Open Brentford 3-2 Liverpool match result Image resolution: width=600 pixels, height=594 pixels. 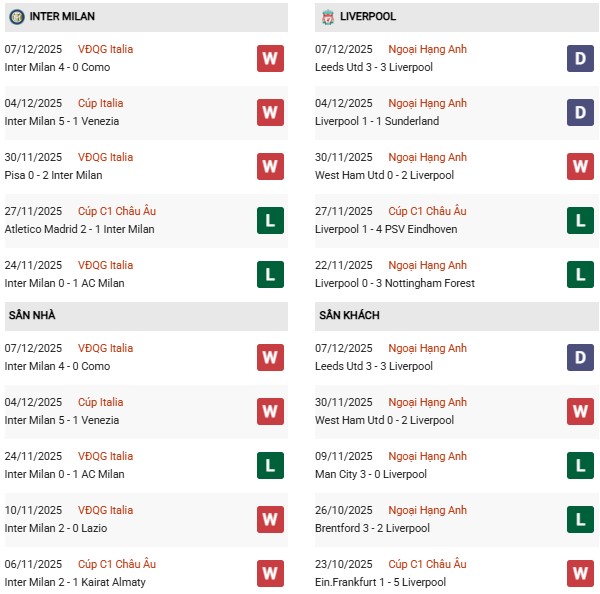coord(372,528)
